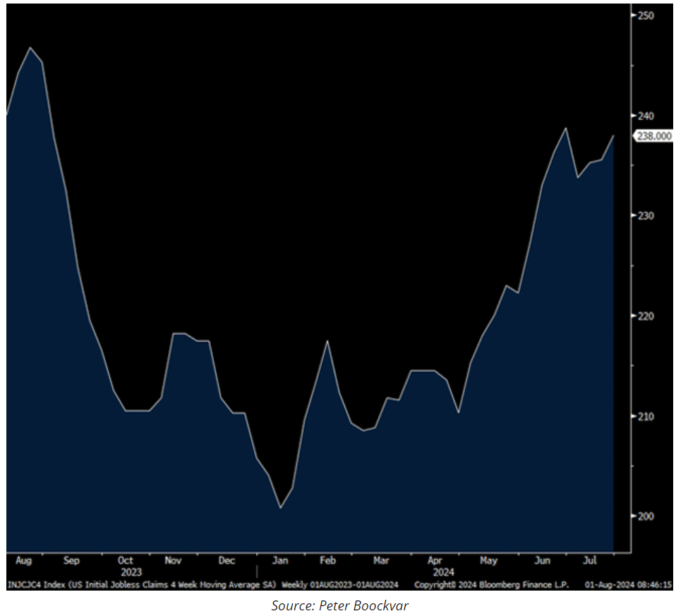Click the Source: Peter Boockvar caption
Image resolution: width=676 pixels, height=616 pixels.
[x=339, y=605]
